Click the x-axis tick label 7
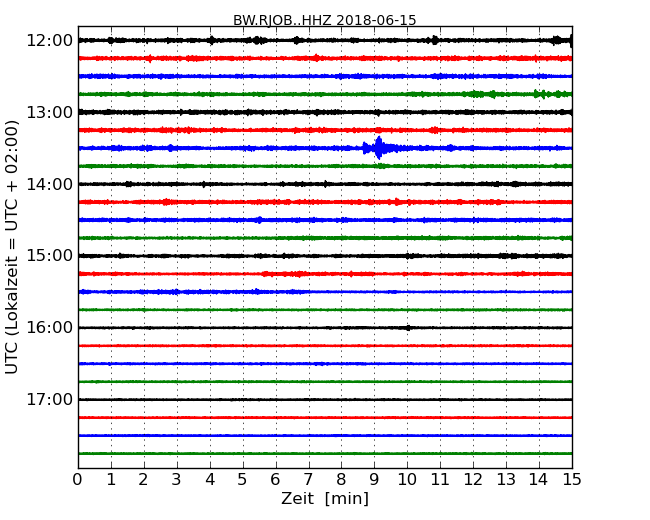The height and width of the screenshot is (520, 650). [308, 480]
